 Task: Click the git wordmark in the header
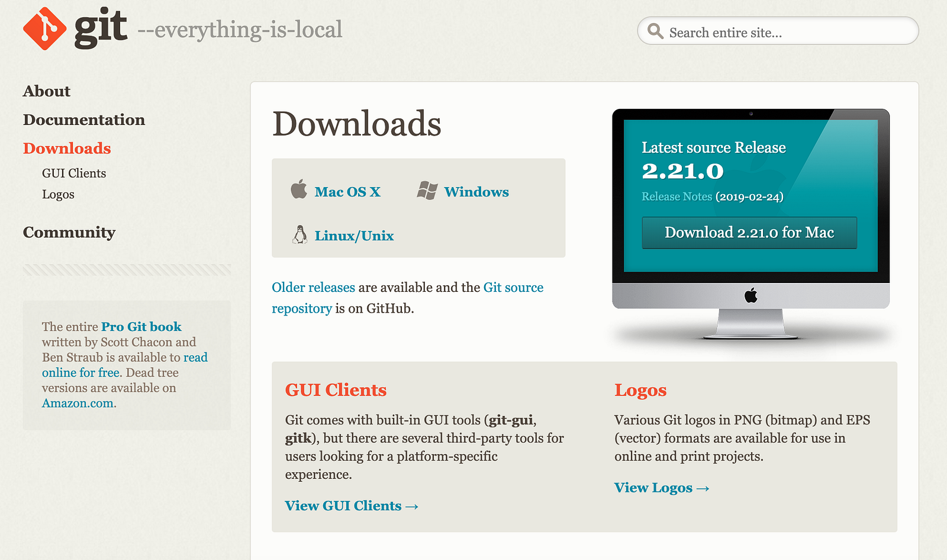[101, 28]
